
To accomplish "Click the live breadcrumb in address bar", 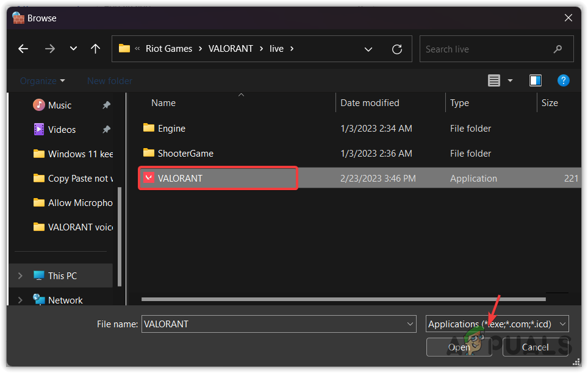I will pos(276,48).
